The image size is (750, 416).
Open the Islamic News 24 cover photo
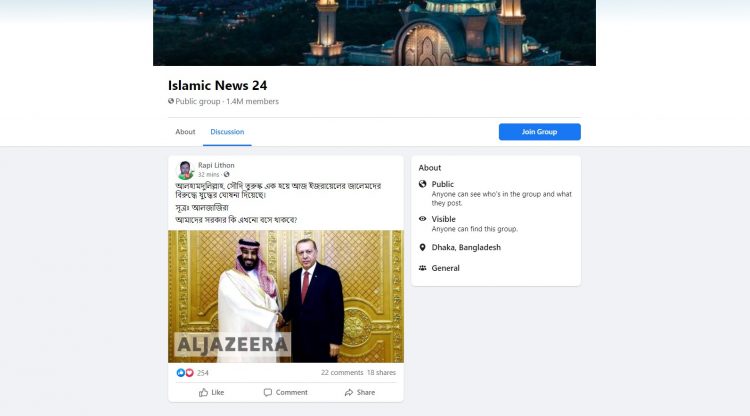[x=375, y=33]
